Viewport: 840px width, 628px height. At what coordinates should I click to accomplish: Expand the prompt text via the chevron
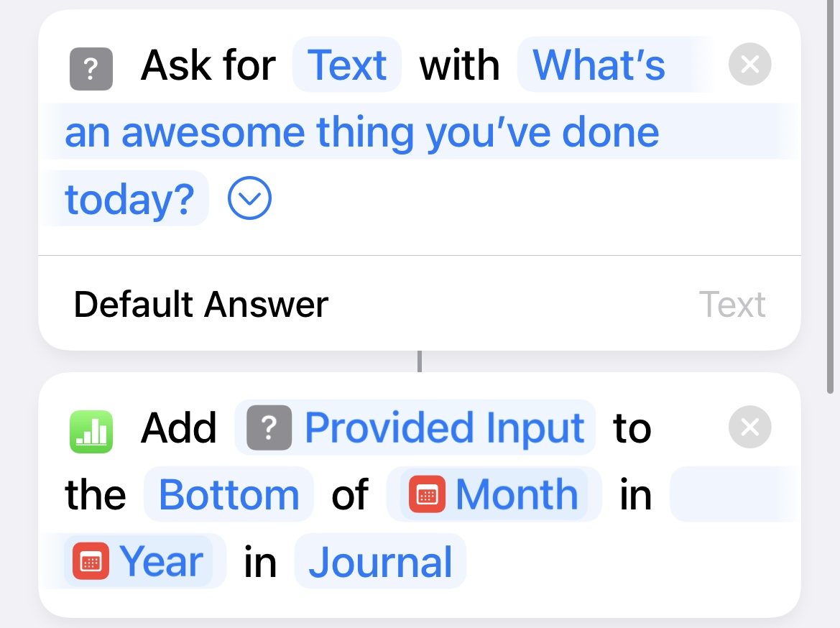coord(249,198)
